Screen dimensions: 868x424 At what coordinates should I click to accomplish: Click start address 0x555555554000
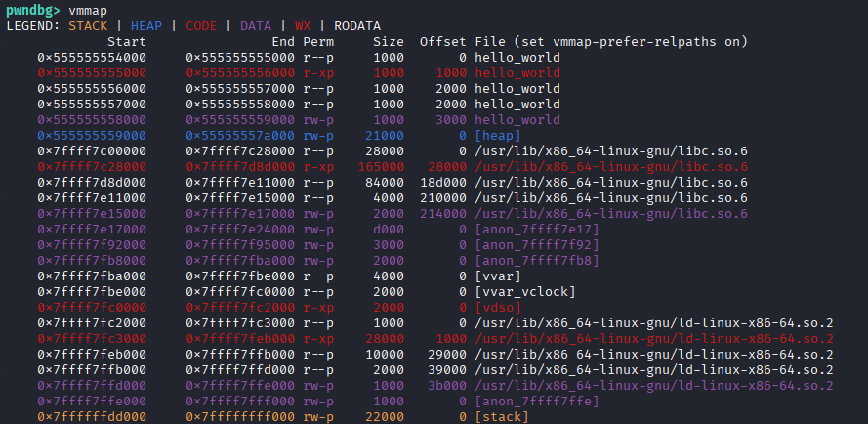pyautogui.click(x=92, y=57)
